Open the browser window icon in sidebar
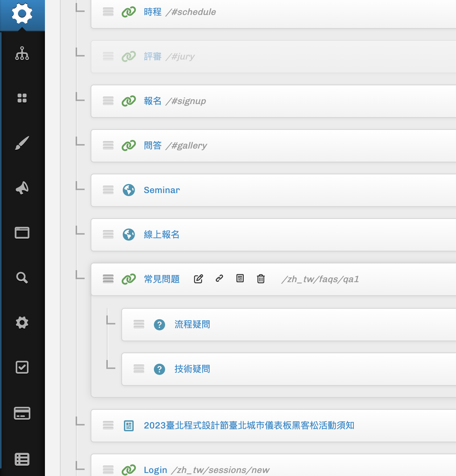 22,233
